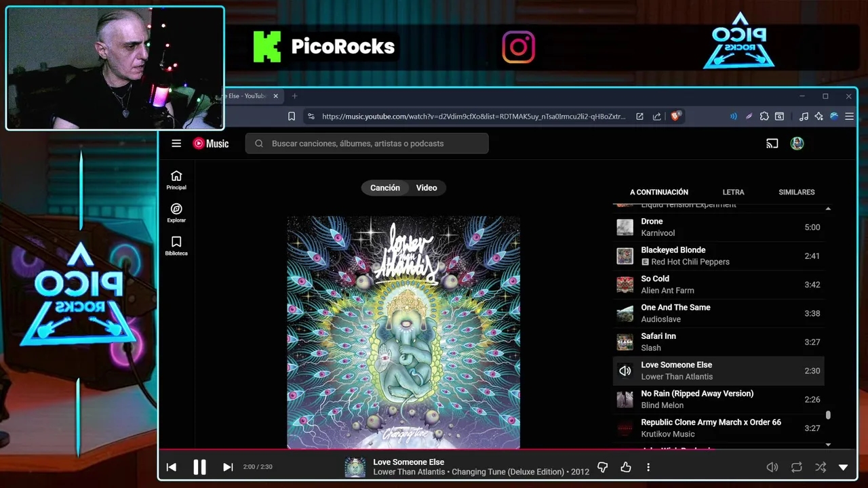Play No Rain (Ripped Away Version)
The image size is (868, 488).
[719, 399]
